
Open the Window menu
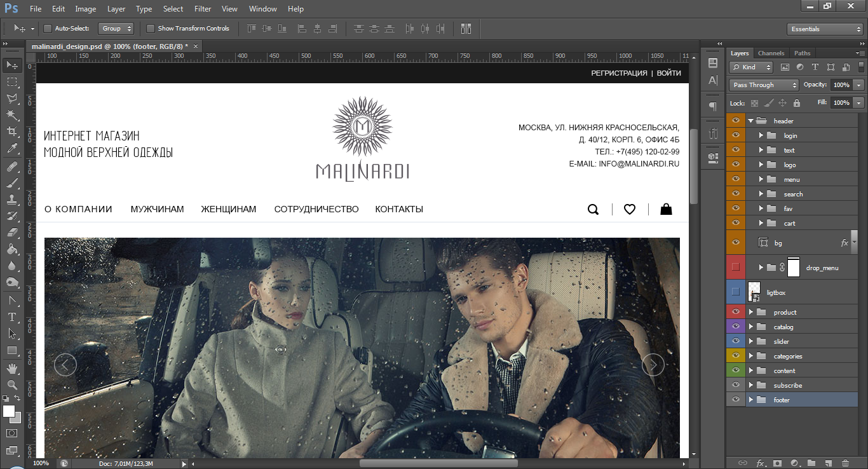pyautogui.click(x=262, y=9)
